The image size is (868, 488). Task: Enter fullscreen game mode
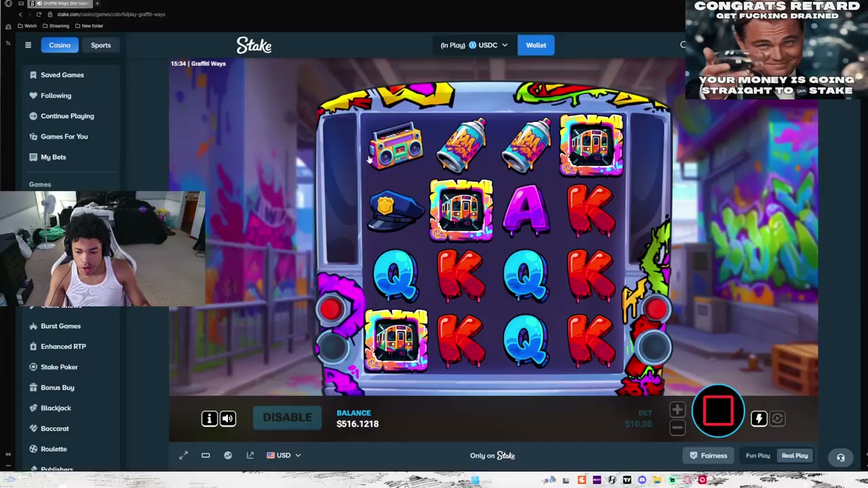pyautogui.click(x=183, y=455)
